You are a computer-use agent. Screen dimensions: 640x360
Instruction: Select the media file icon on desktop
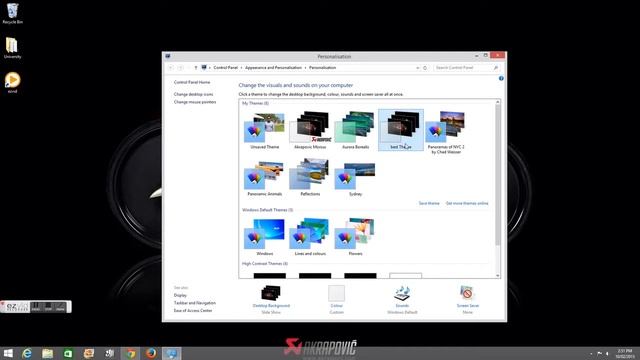(13, 82)
